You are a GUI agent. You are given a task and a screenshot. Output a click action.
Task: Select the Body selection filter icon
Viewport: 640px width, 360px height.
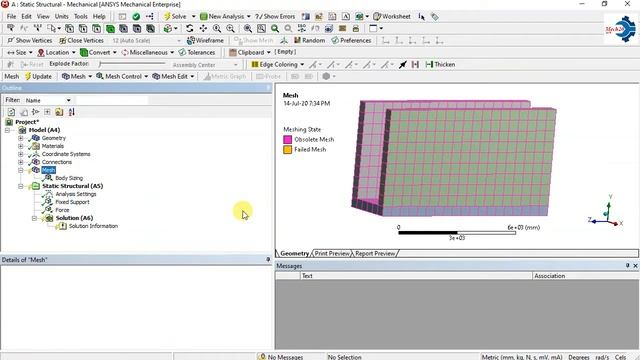[x=110, y=28]
